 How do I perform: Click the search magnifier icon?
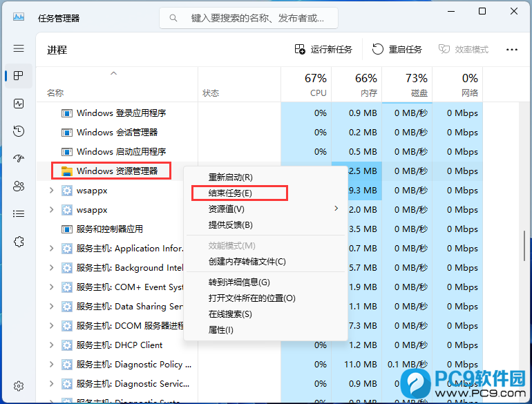[x=173, y=18]
